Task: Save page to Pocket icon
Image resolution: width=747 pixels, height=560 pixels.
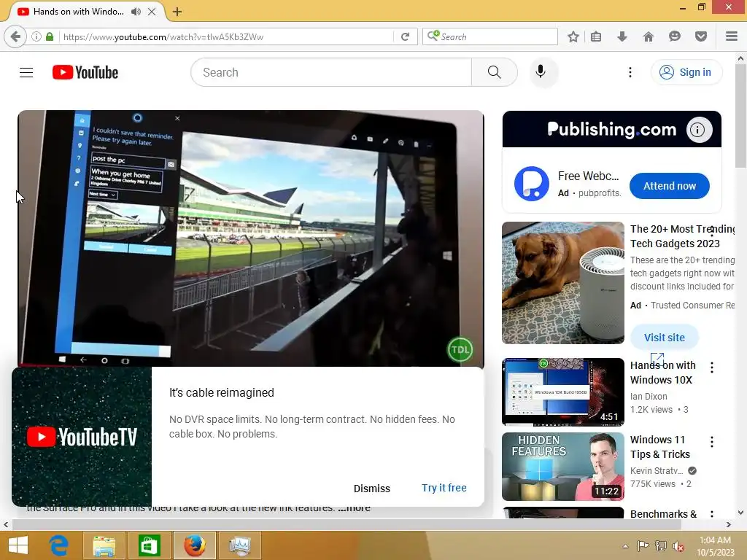Action: (701, 36)
